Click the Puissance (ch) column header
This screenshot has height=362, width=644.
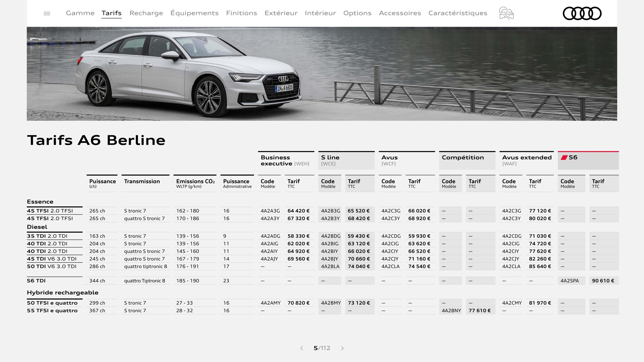click(102, 183)
